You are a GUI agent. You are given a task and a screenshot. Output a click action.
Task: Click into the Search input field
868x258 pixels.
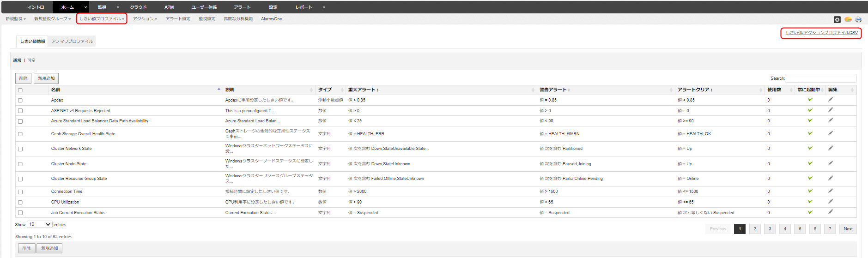pyautogui.click(x=820, y=78)
